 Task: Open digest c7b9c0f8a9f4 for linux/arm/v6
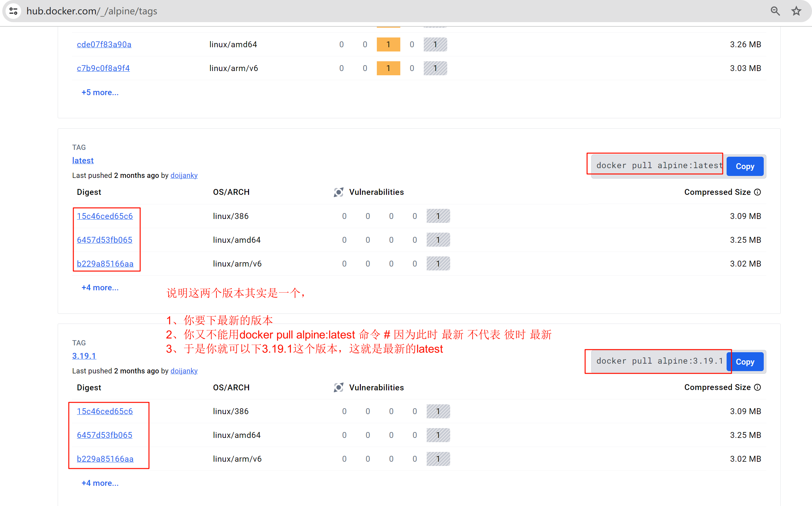103,68
